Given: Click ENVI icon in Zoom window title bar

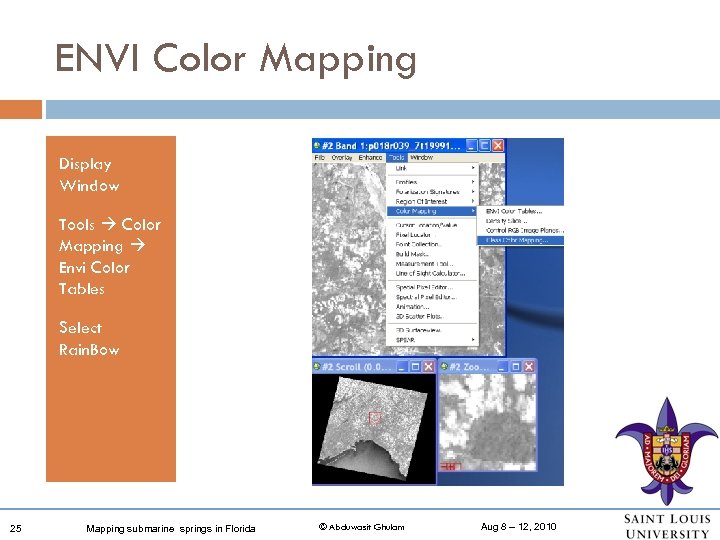Looking at the screenshot, I should [x=444, y=366].
